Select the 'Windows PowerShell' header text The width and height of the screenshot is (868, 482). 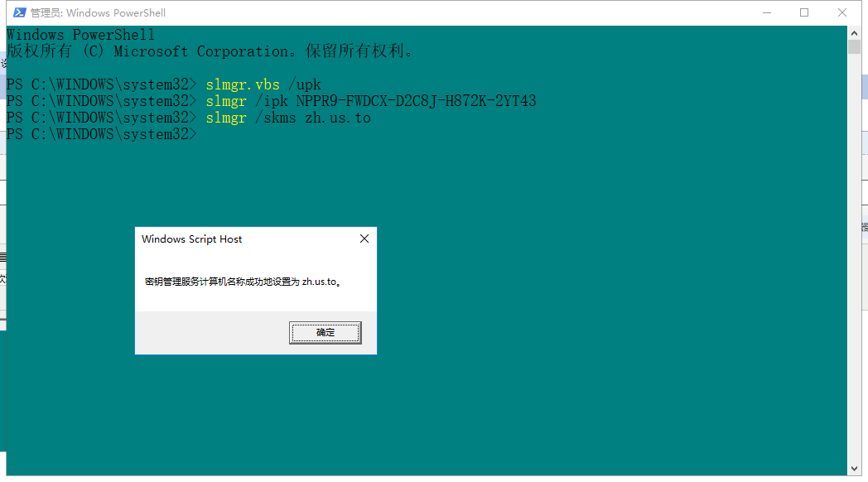80,34
